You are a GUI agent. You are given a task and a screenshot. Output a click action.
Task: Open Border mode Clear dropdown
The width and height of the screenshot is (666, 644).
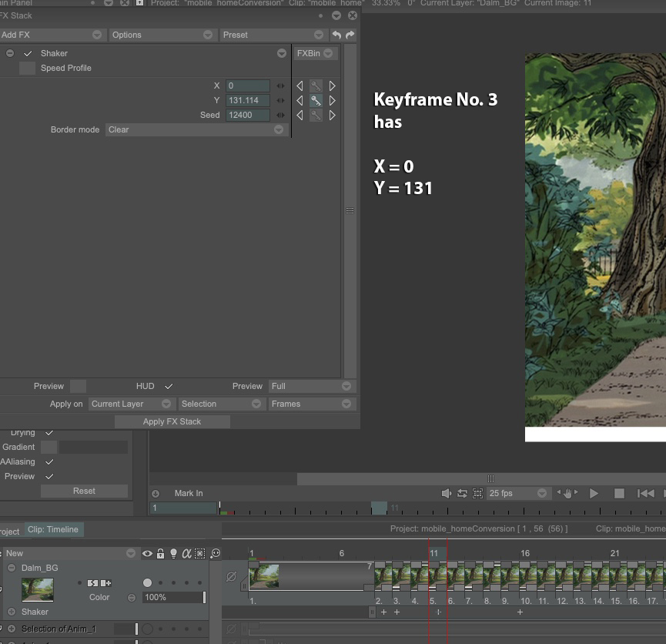[196, 129]
